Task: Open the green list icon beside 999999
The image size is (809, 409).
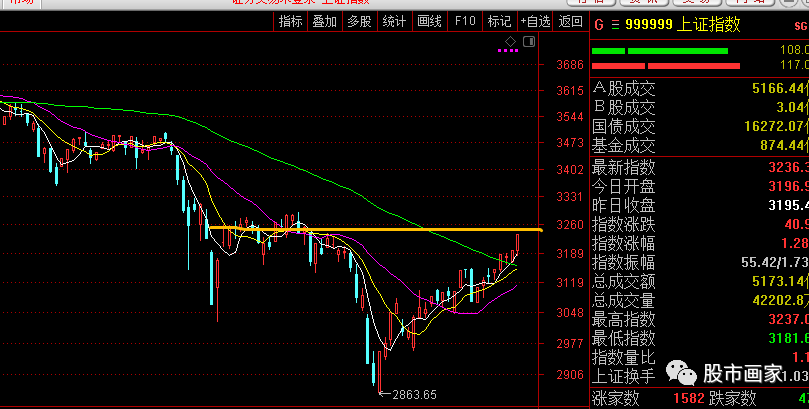Action: point(615,25)
